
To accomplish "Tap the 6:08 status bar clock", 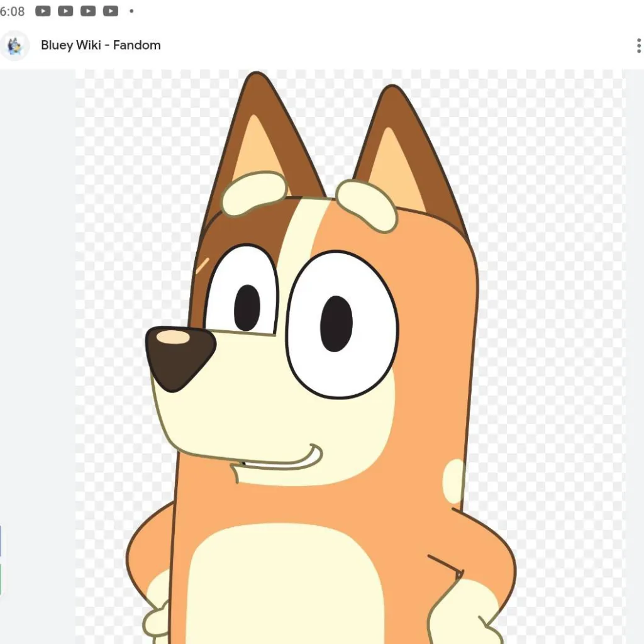I will [x=12, y=11].
